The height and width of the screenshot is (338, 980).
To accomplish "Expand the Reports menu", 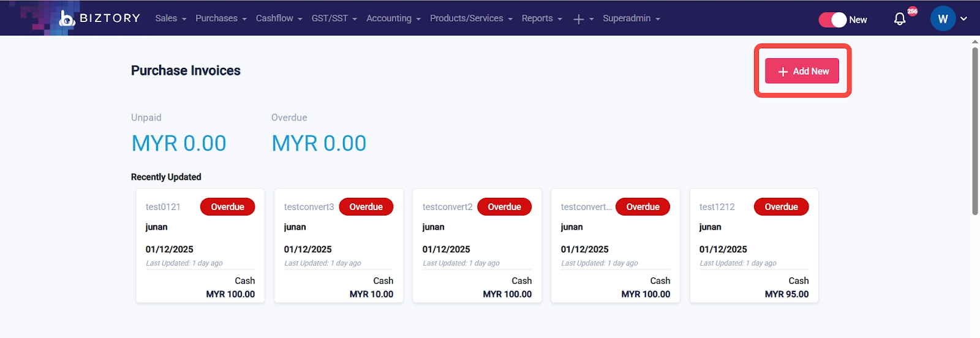I will (x=542, y=18).
